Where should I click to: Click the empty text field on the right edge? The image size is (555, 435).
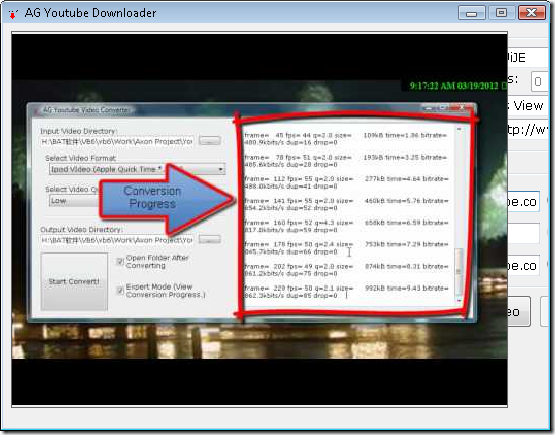tap(523, 233)
